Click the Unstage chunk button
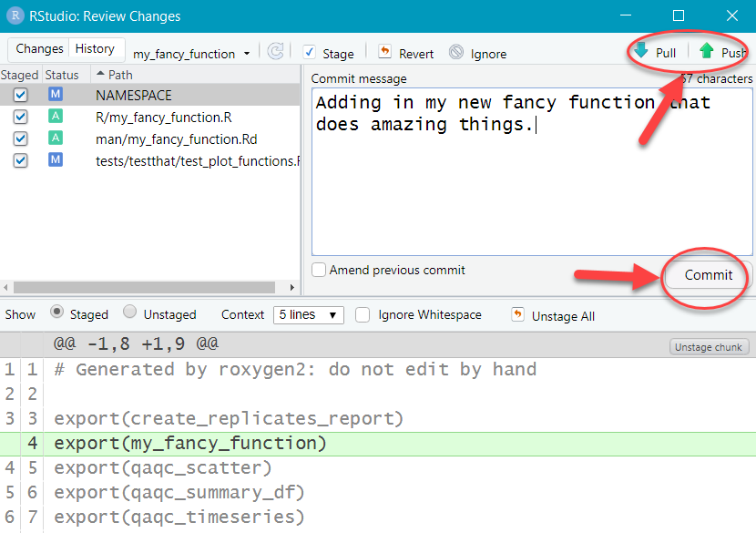This screenshot has height=533, width=756. point(710,347)
